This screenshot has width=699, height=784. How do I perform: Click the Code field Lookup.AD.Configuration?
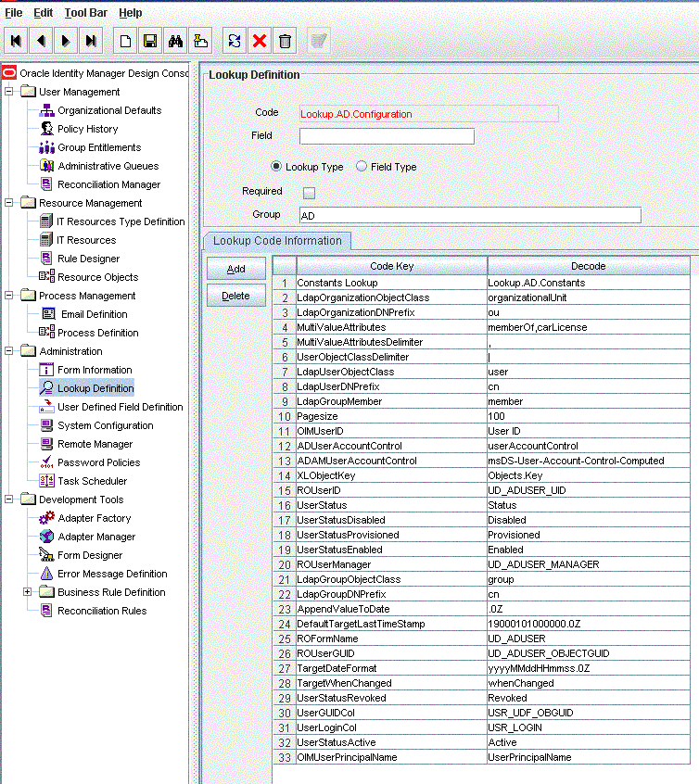coord(429,114)
